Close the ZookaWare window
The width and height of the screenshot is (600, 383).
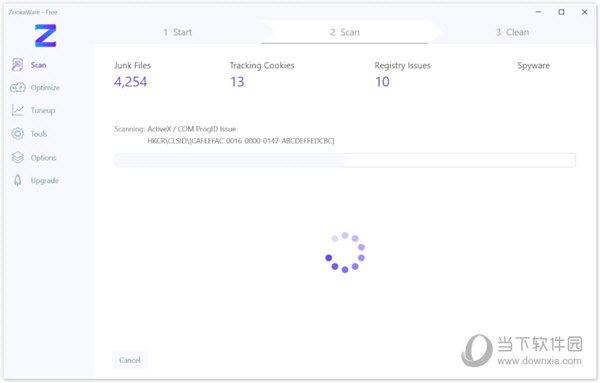tap(584, 12)
